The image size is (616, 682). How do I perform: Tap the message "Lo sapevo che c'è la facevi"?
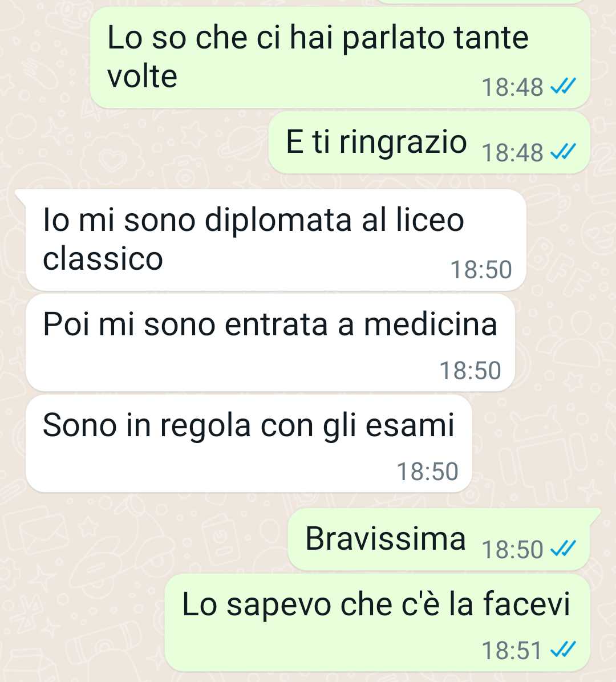pyautogui.click(x=377, y=623)
